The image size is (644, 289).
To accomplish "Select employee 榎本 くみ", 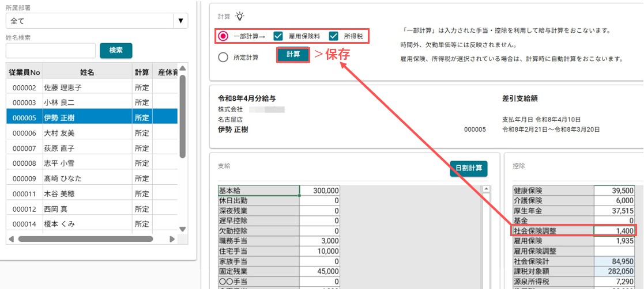I will tap(92, 224).
